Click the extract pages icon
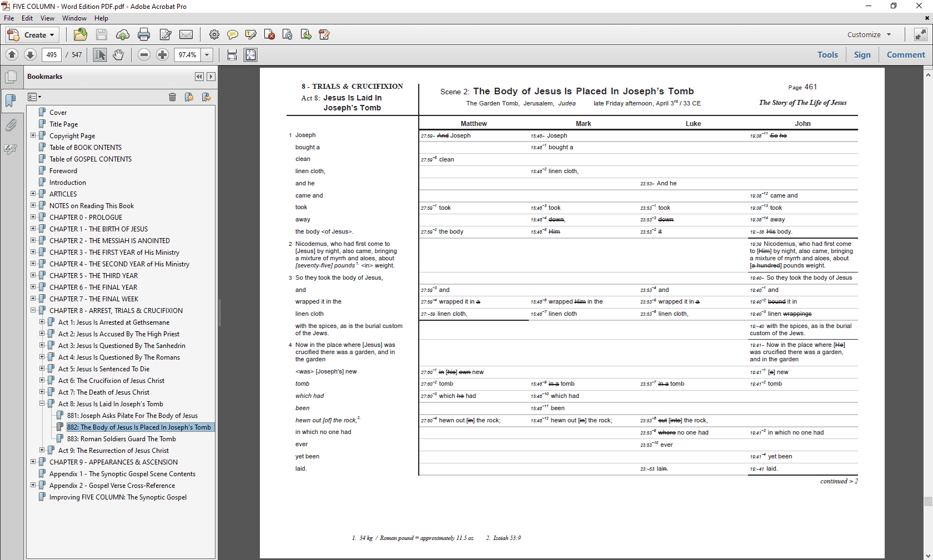Viewport: 933px width, 560px height. tap(306, 34)
